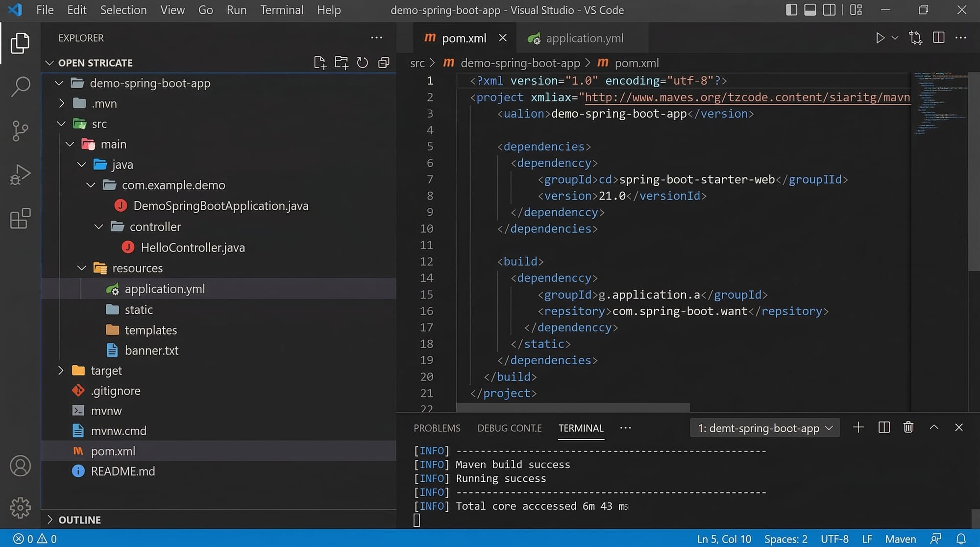
Task: Click the notifications bell in status bar
Action: click(961, 539)
